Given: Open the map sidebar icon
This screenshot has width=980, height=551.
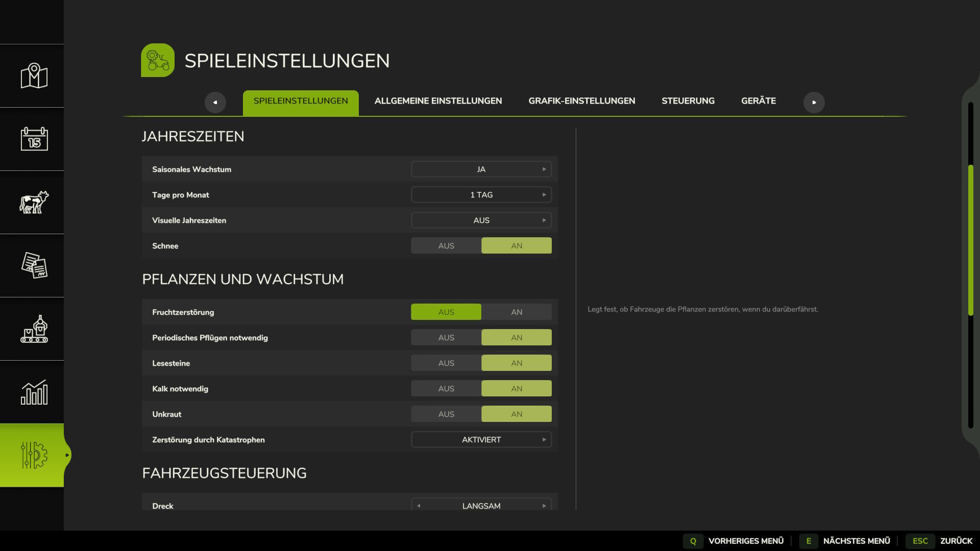Looking at the screenshot, I should (34, 76).
